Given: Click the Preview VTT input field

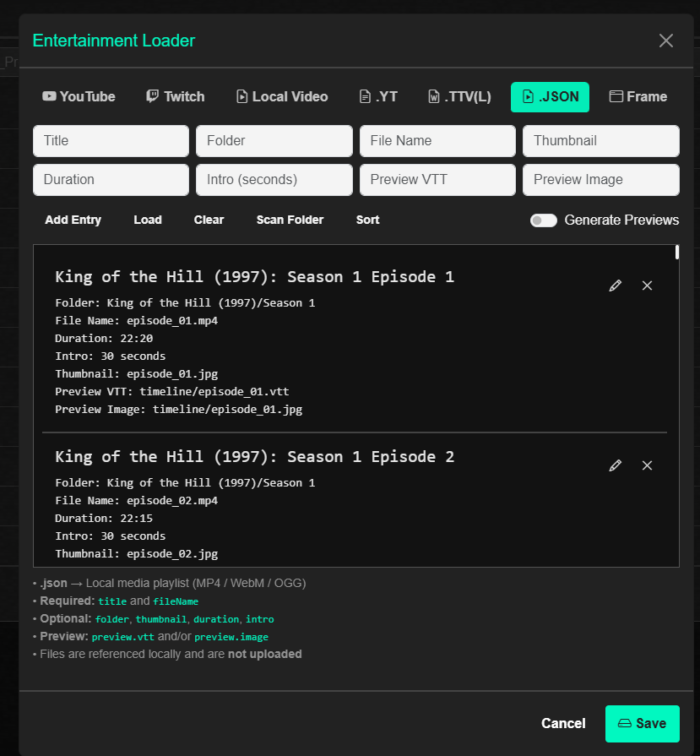Looking at the screenshot, I should 437,180.
